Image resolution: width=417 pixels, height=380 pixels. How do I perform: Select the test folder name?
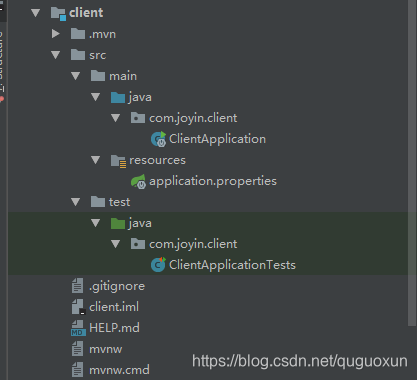119,202
